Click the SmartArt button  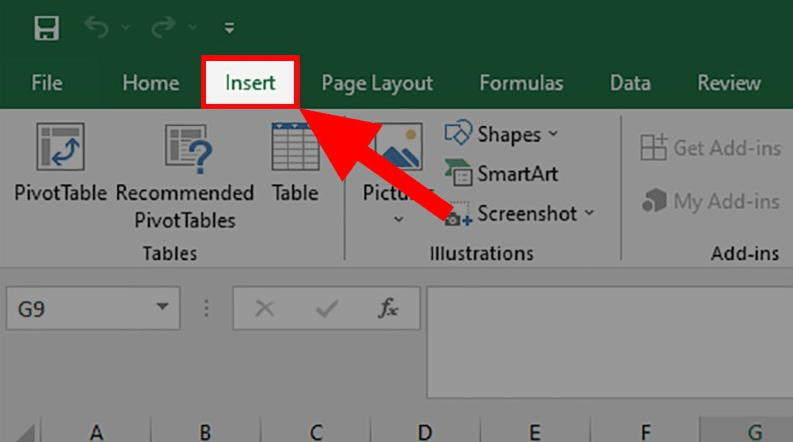click(503, 174)
